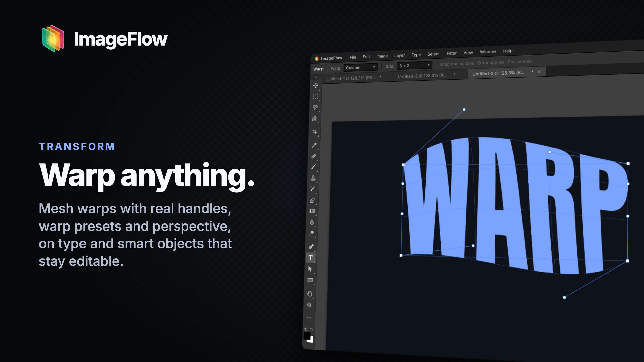Select the Crop tool
This screenshot has width=644, height=362.
[314, 131]
